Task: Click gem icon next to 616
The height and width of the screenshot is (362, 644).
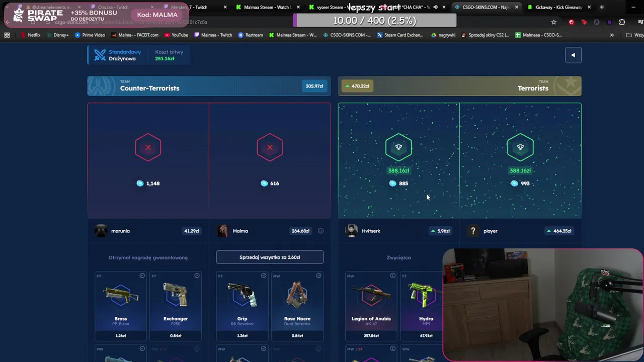Action: (x=264, y=184)
